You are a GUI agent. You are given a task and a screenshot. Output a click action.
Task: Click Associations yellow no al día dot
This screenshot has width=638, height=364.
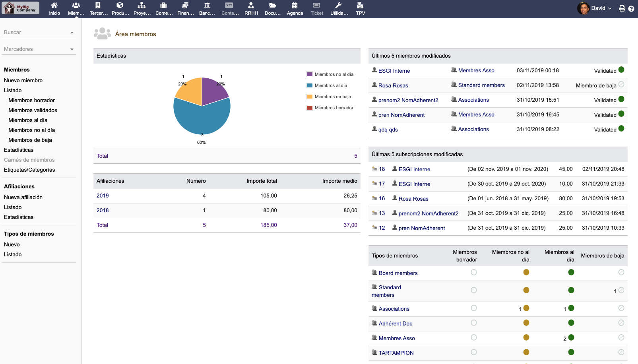click(526, 308)
